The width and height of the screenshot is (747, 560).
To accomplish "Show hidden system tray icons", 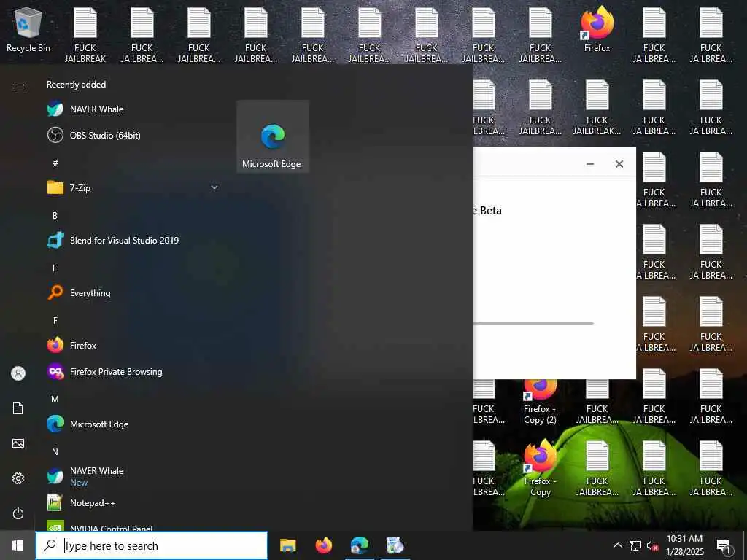I will (617, 545).
